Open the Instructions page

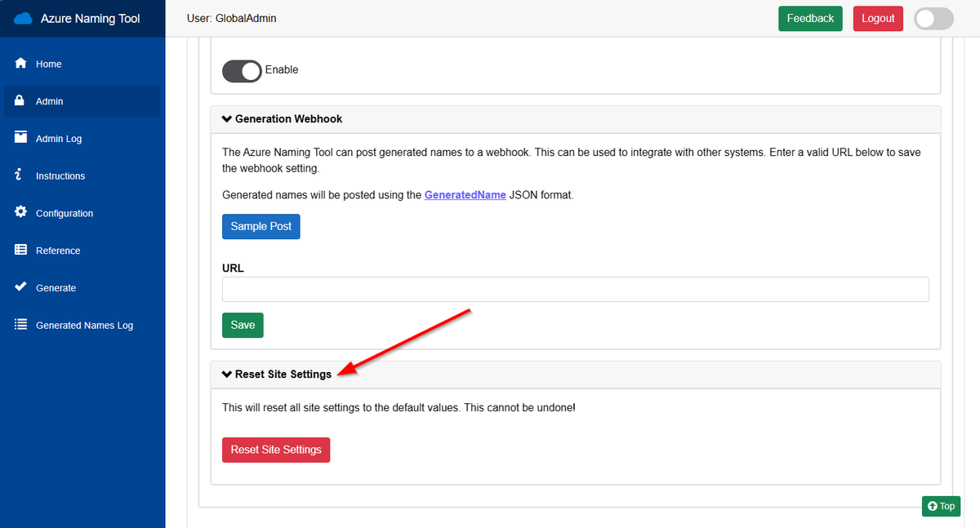(x=82, y=176)
